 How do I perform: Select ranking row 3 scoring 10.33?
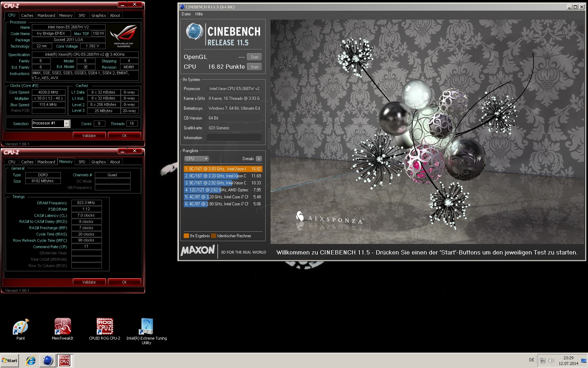point(223,183)
